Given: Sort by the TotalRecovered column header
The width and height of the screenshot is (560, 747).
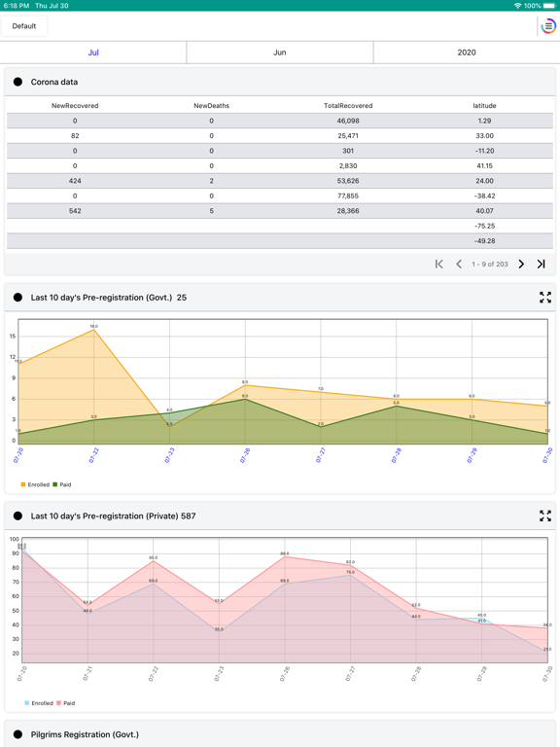Looking at the screenshot, I should tap(348, 106).
